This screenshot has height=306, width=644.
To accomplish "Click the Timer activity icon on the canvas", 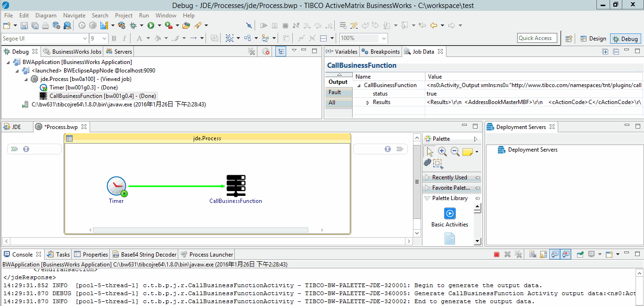I will coord(116,186).
